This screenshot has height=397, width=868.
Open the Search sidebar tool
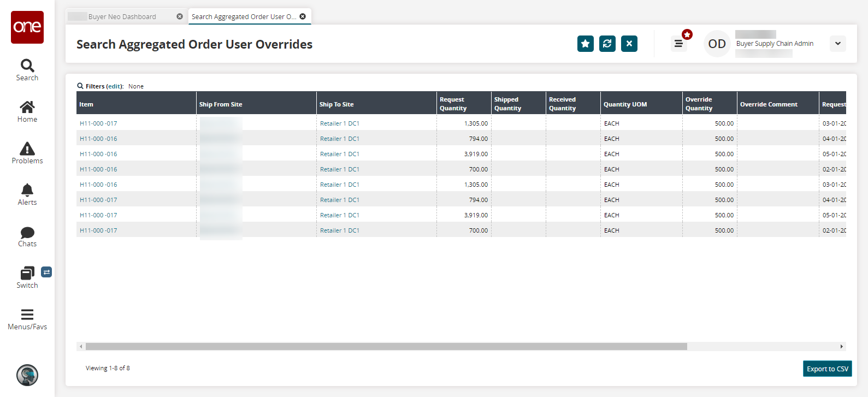(27, 70)
